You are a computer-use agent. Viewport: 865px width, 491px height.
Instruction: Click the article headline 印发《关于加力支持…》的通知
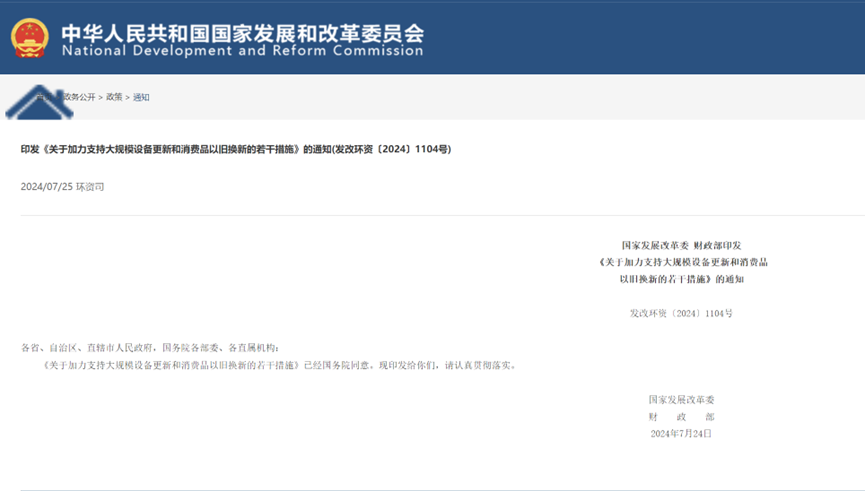coord(236,149)
